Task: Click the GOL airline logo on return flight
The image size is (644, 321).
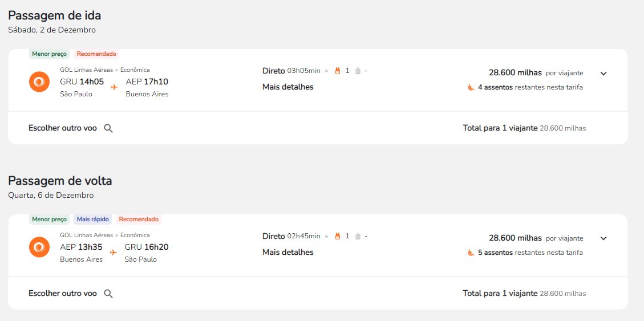Action: pyautogui.click(x=39, y=247)
